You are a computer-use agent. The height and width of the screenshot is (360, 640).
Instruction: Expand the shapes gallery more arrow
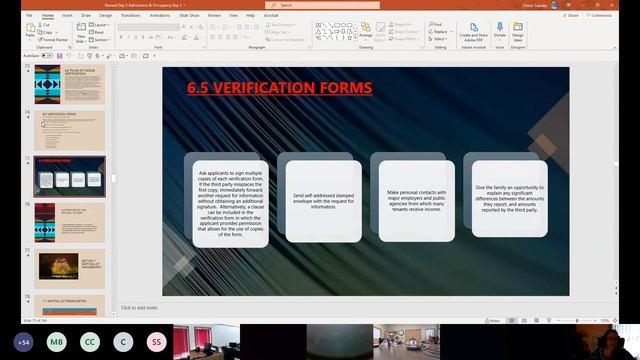point(356,38)
